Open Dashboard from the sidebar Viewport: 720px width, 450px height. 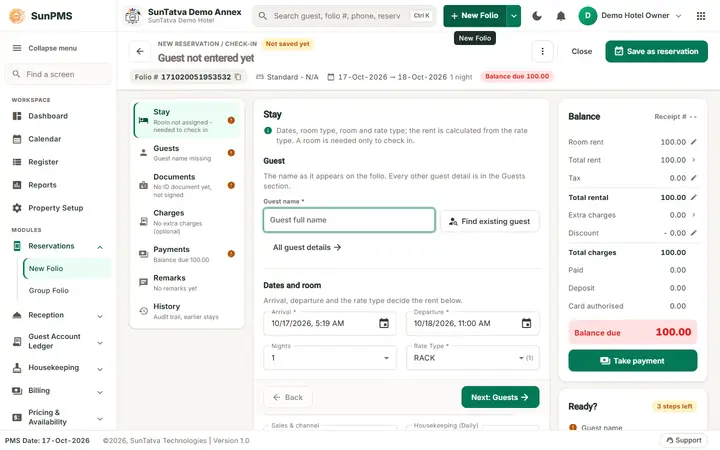(x=58, y=116)
